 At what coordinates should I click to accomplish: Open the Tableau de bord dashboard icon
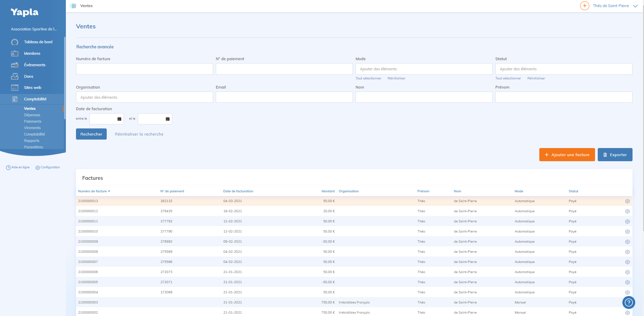(15, 42)
